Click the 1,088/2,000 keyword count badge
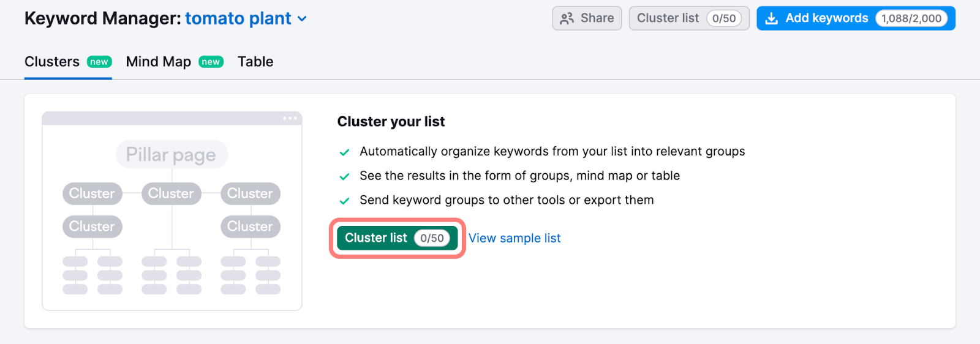 point(911,18)
